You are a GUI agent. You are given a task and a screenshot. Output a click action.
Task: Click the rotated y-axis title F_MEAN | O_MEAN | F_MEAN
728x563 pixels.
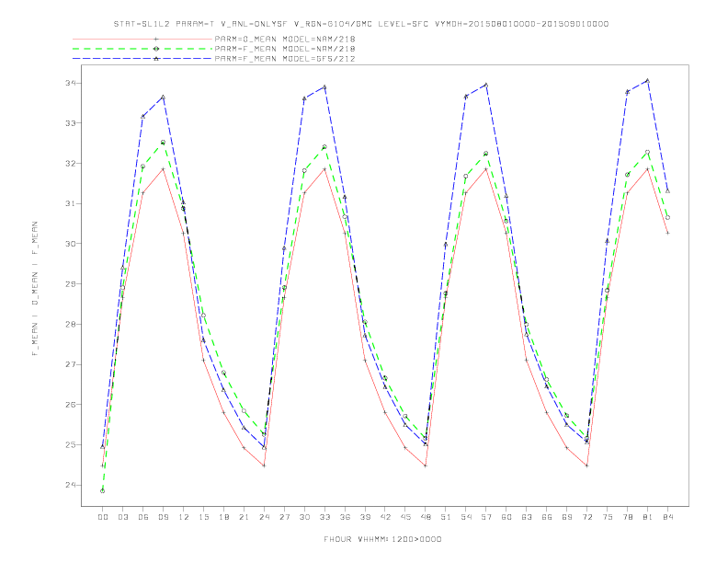(35, 289)
